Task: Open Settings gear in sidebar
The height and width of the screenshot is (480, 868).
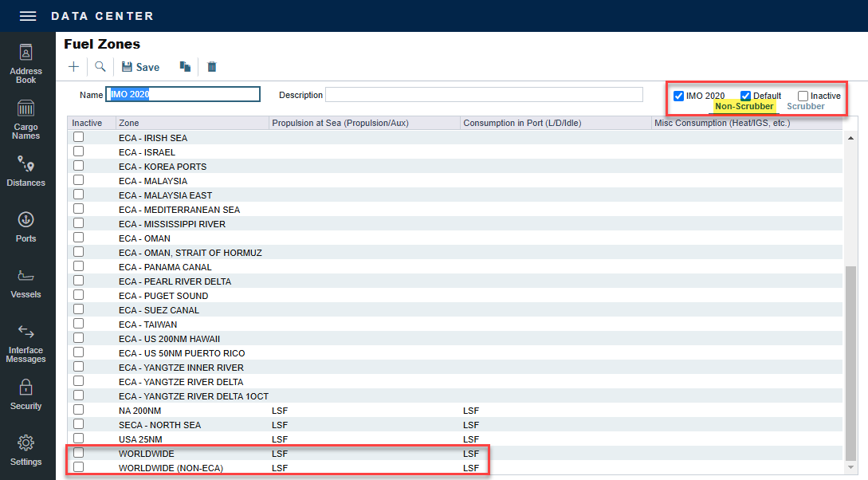Action: [x=26, y=450]
